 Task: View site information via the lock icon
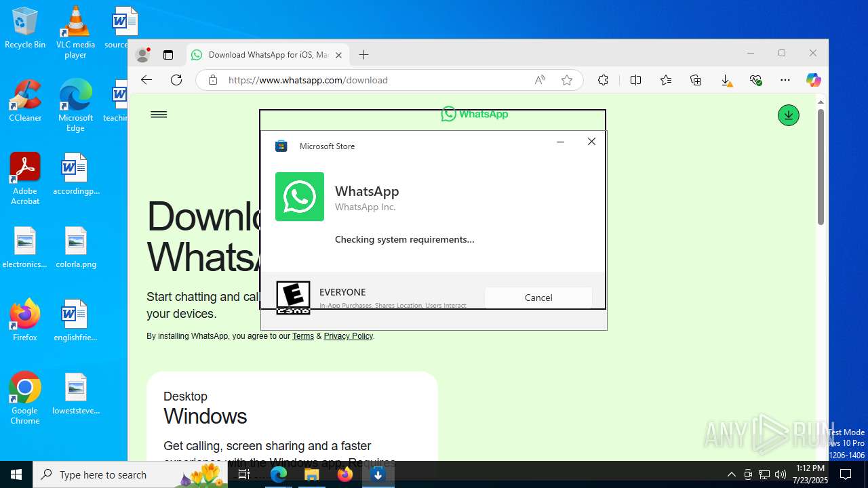pyautogui.click(x=213, y=80)
